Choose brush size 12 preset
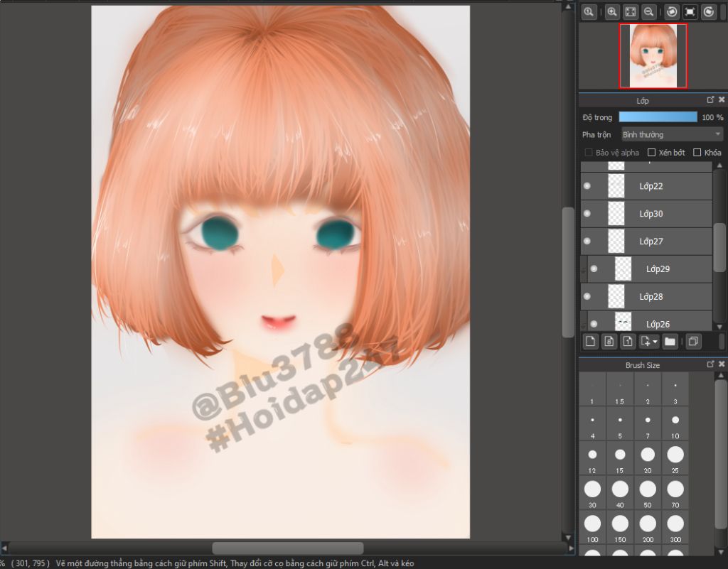The width and height of the screenshot is (728, 569). (592, 458)
